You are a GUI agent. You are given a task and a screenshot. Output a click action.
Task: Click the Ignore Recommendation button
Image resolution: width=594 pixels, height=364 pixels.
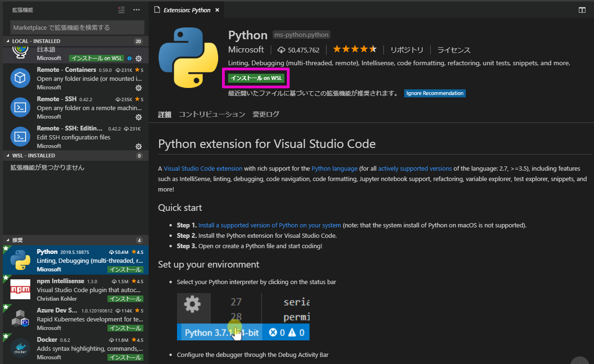(434, 93)
